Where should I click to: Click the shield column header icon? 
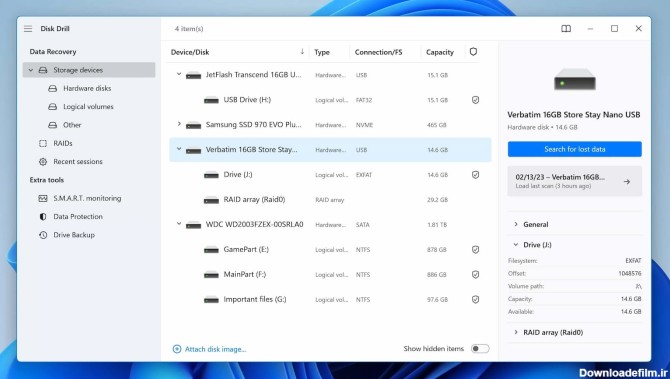coord(473,52)
